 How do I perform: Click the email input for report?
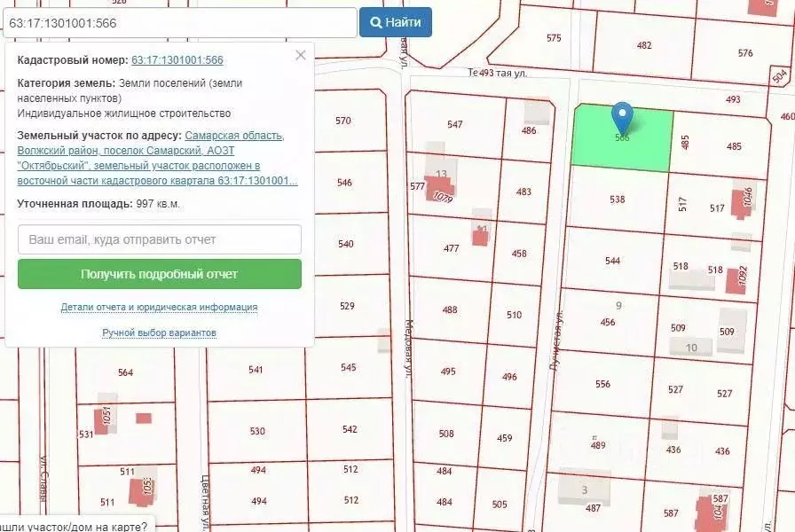[x=159, y=239]
